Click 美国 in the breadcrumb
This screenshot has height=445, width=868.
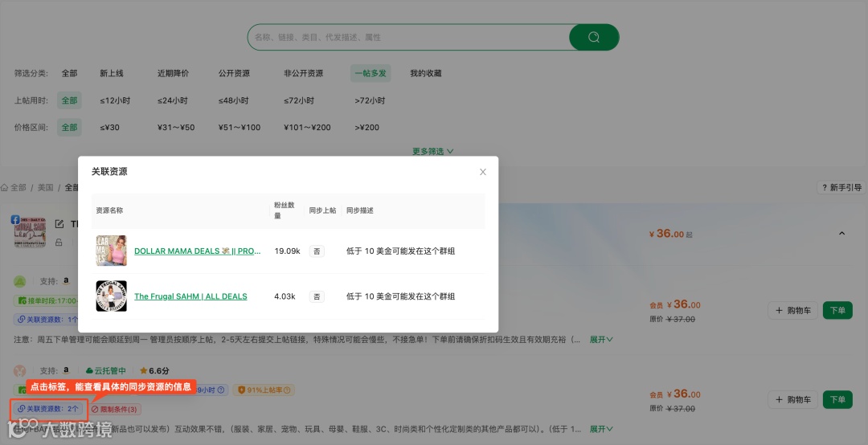[x=45, y=188]
